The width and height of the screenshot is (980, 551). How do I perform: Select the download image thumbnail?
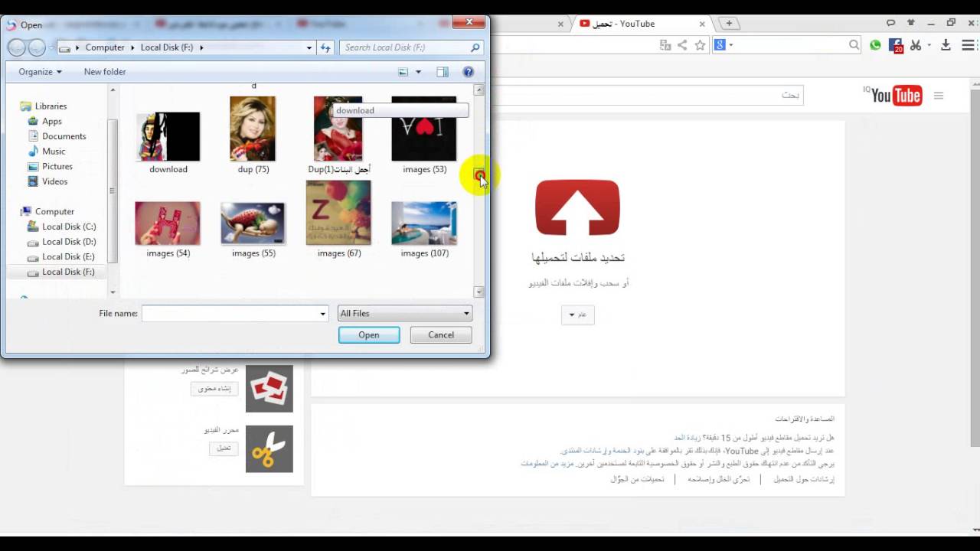pos(168,137)
